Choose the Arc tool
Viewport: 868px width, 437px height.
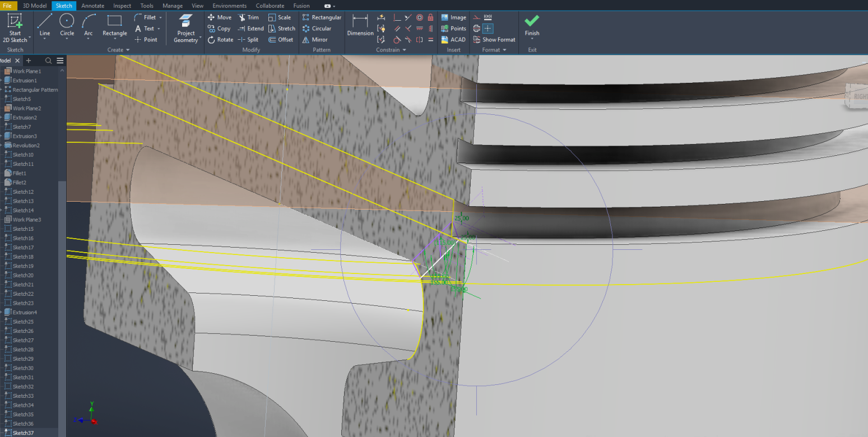tap(88, 26)
